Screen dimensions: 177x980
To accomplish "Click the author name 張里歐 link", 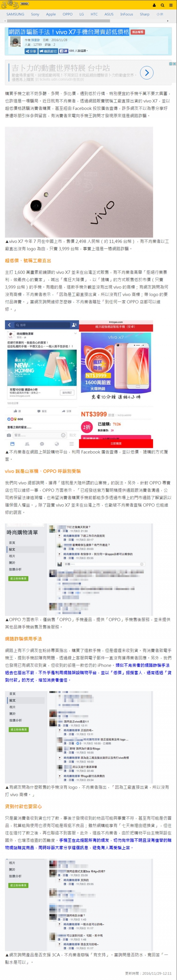I will point(35,40).
